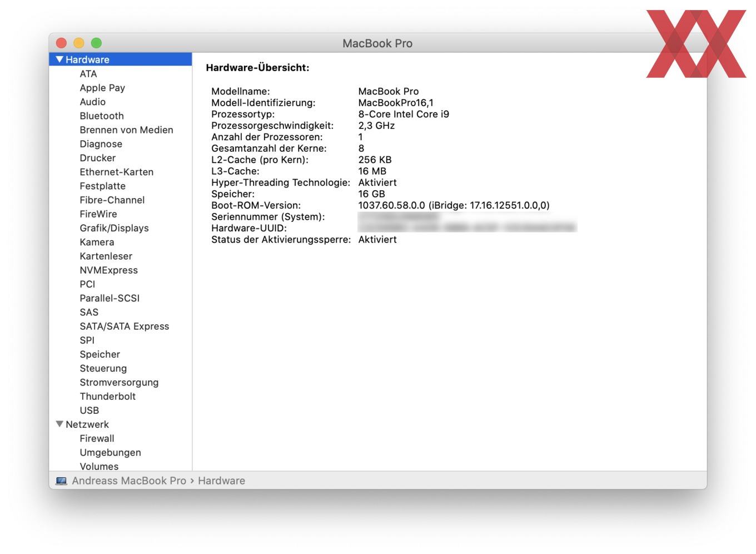The width and height of the screenshot is (756, 554).
Task: Open SATA/SATA Express entry
Action: (124, 326)
